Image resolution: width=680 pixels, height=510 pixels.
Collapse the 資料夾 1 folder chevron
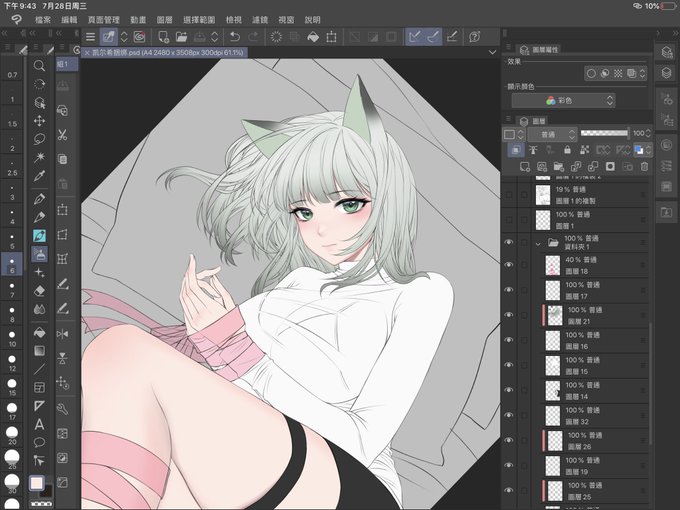tap(538, 244)
